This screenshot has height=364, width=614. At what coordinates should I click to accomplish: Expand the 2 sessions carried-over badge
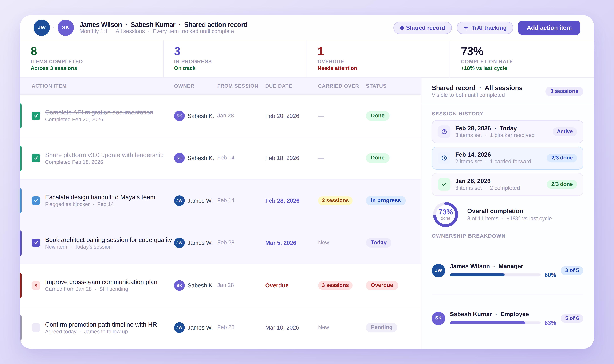pyautogui.click(x=335, y=200)
